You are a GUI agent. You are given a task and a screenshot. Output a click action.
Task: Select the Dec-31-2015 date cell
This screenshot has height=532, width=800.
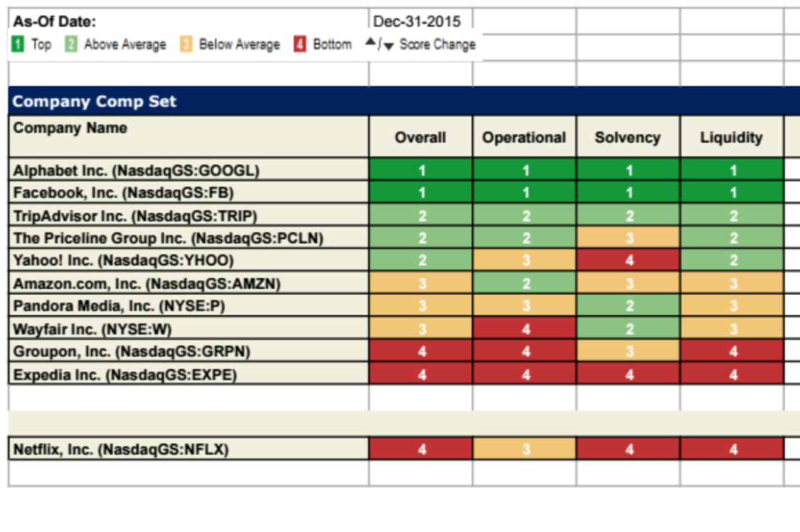[x=421, y=21]
